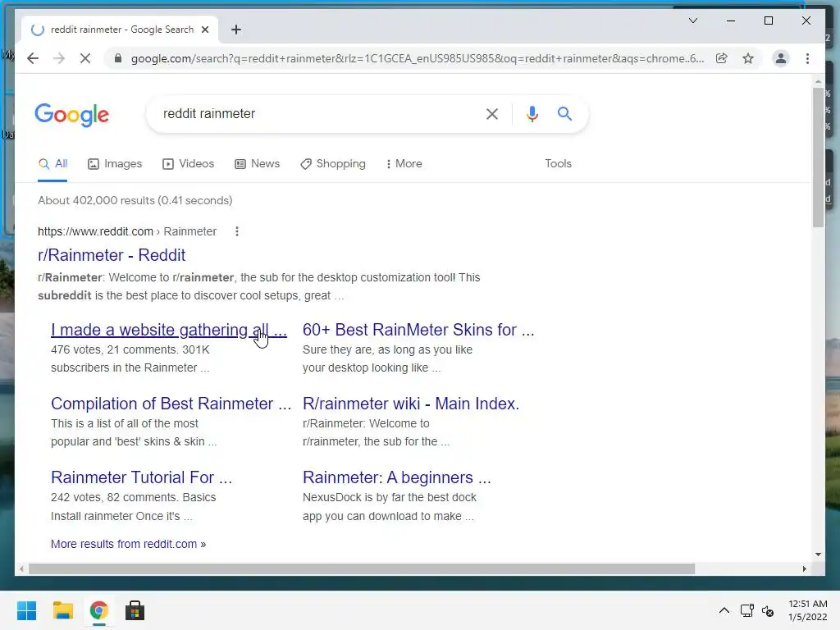Click the forward navigation arrow
The width and height of the screenshot is (840, 630).
(x=59, y=58)
